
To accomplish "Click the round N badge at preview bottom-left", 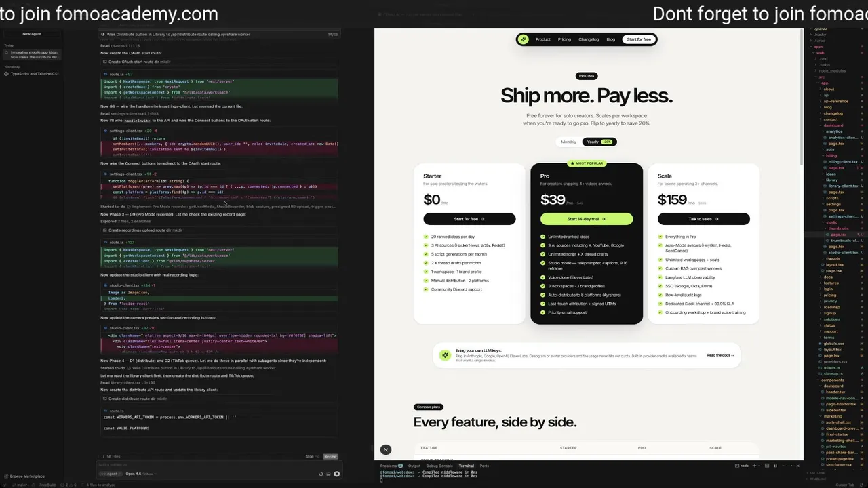I will click(386, 449).
